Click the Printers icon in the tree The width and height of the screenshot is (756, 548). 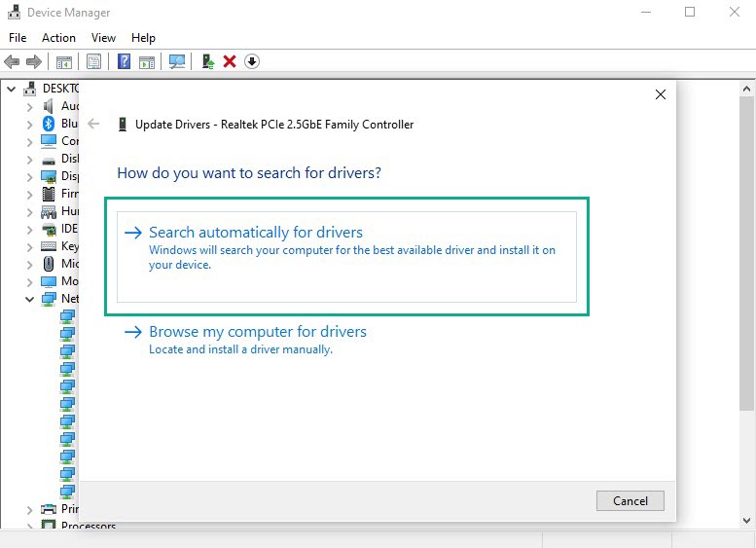49,508
